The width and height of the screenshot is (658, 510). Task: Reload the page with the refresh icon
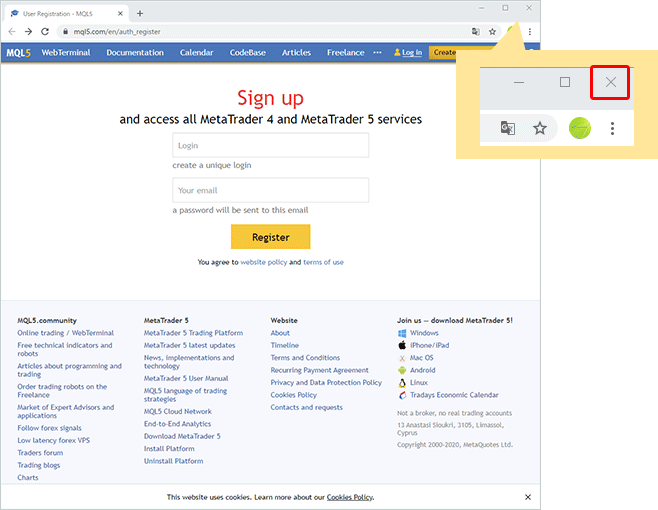pyautogui.click(x=45, y=31)
